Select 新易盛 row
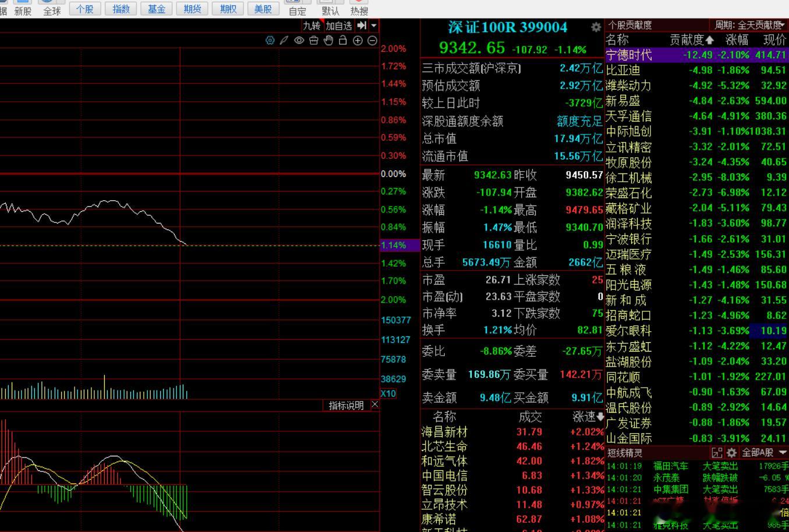Viewport: 789px width, 532px height. click(x=697, y=101)
